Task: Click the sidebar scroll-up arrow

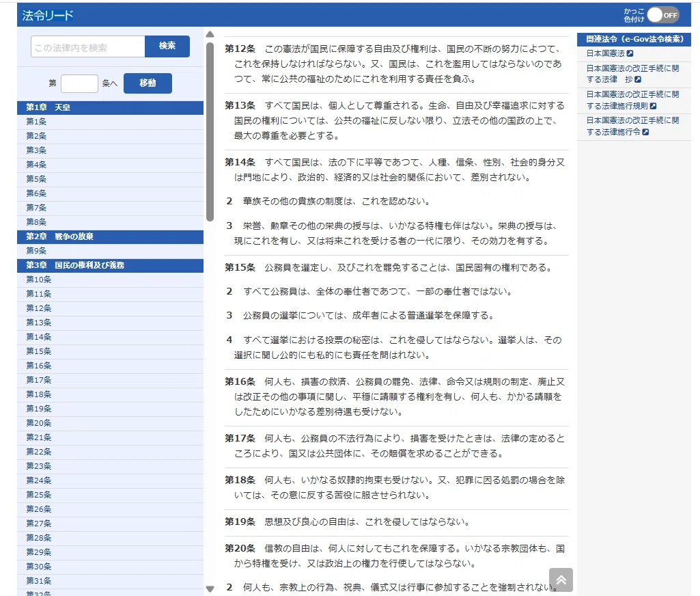Action: coord(210,34)
